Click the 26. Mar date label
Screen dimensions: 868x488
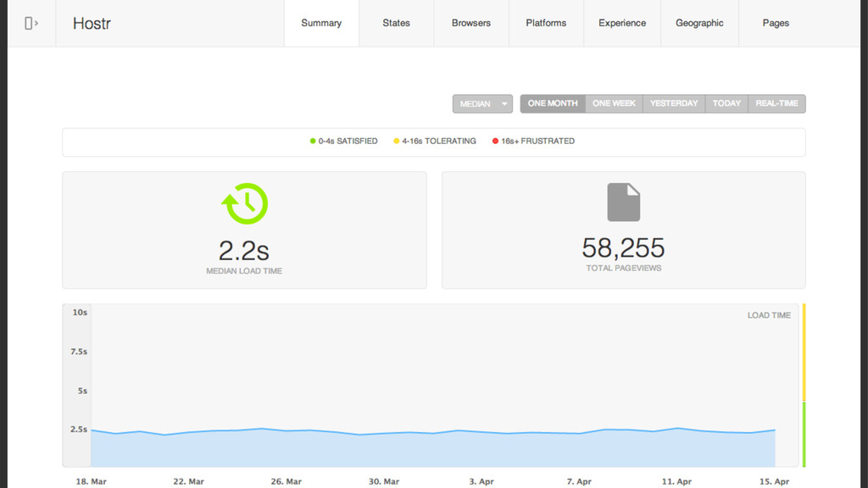(x=287, y=482)
